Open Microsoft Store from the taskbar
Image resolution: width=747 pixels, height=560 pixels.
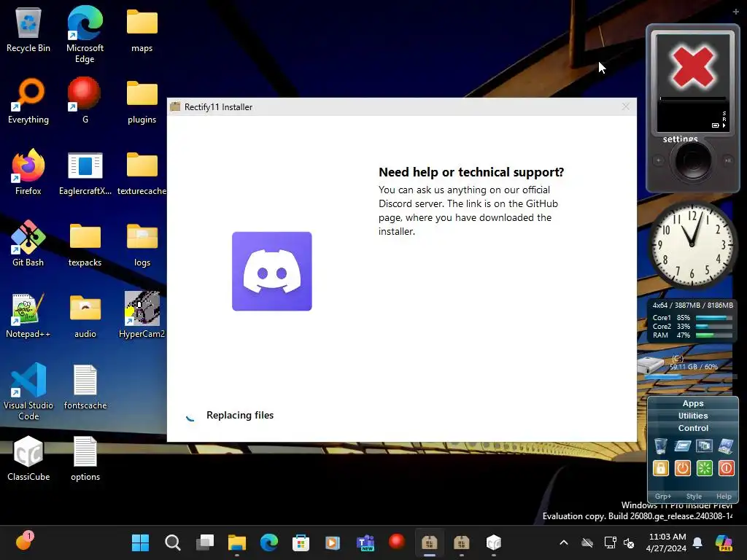301,542
